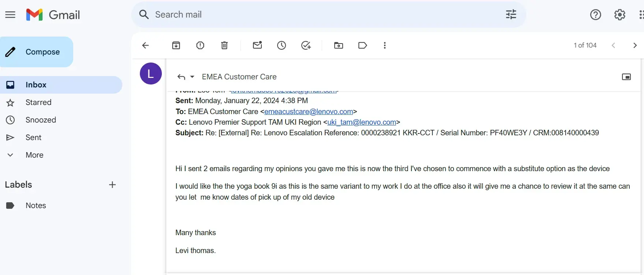This screenshot has width=644, height=275.
Task: Create a new label with plus icon
Action: pyautogui.click(x=112, y=185)
